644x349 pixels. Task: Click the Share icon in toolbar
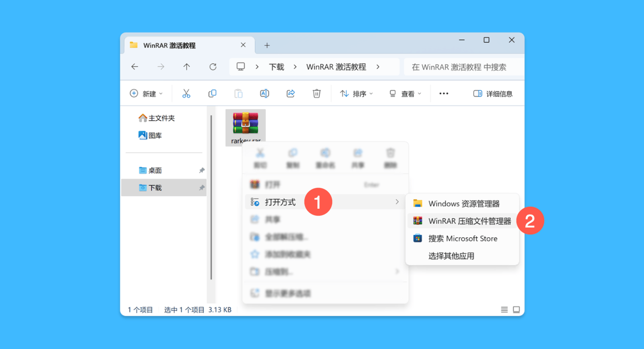(290, 93)
